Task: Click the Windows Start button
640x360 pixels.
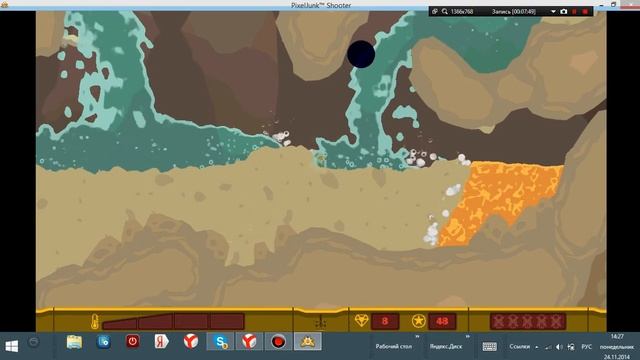Action: 11,346
